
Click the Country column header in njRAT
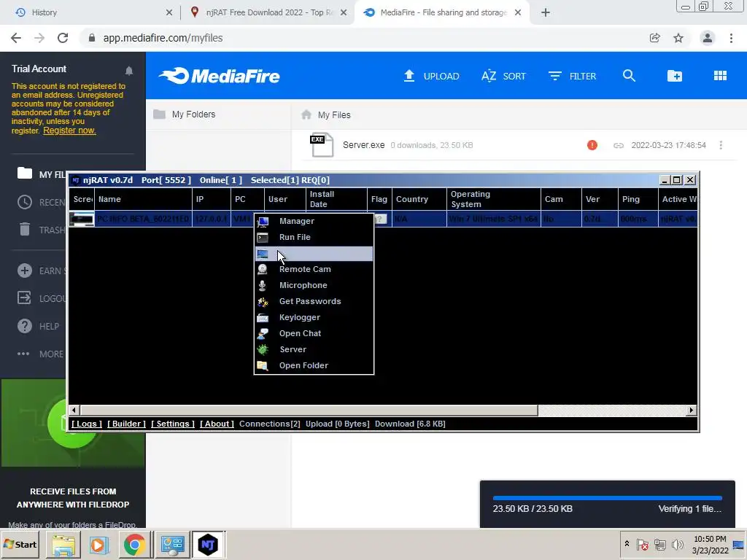[x=419, y=199]
